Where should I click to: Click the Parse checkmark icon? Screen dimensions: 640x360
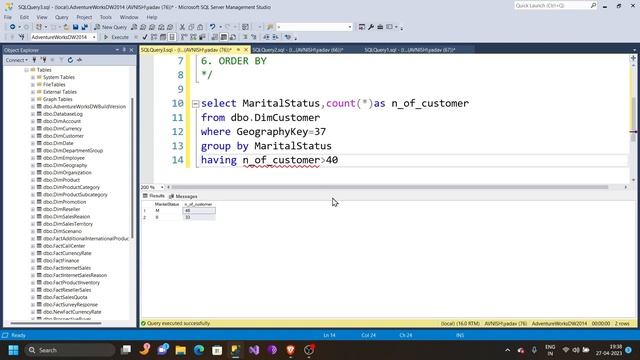coord(144,37)
